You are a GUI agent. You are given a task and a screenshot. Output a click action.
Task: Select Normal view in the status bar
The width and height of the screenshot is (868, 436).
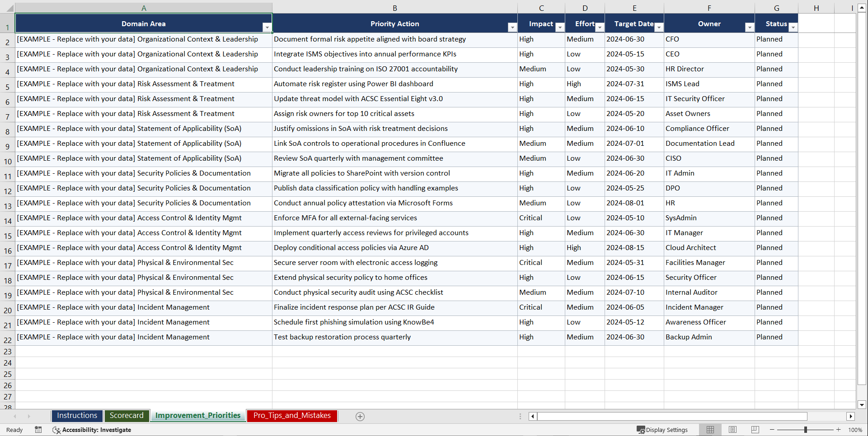(x=710, y=430)
